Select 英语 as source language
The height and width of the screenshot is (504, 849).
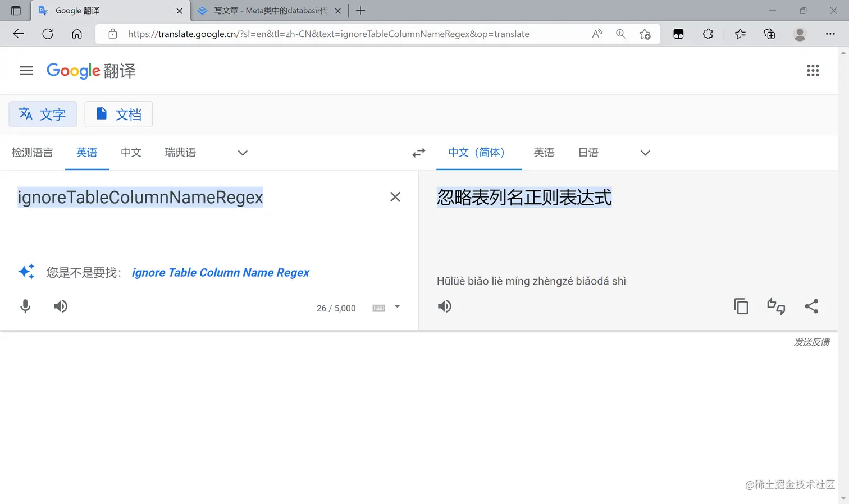87,153
